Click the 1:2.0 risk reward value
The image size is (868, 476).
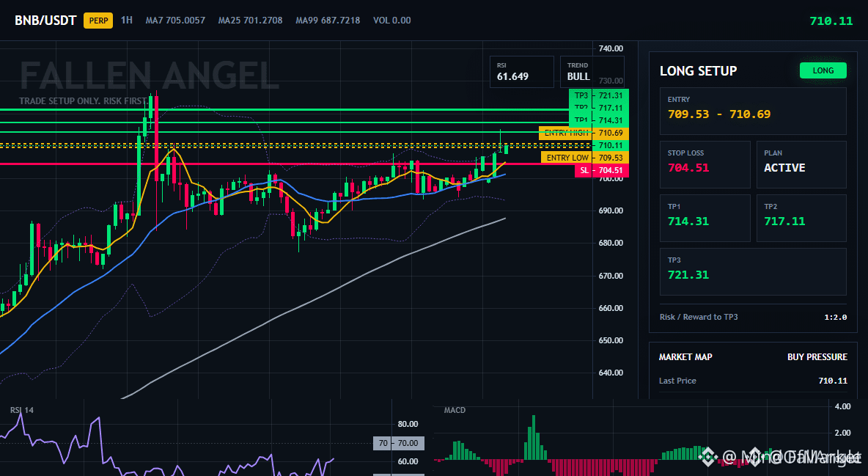click(835, 318)
